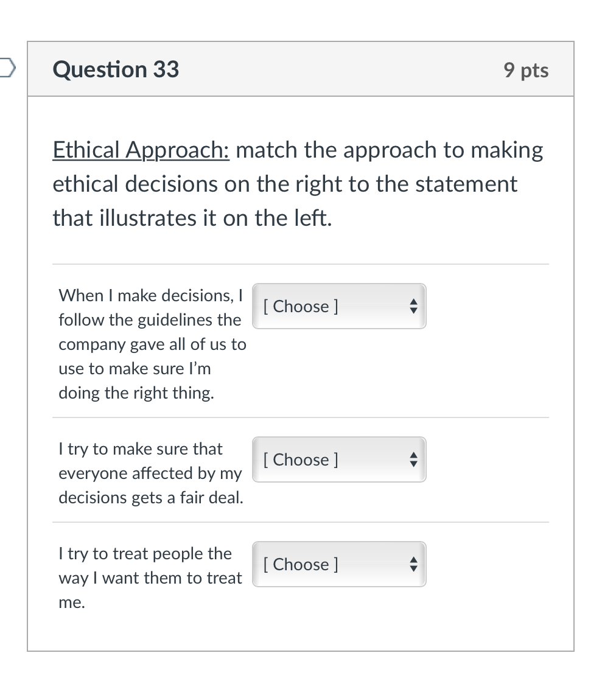Open the dropdown beside the company guidelines statement

coord(338,306)
